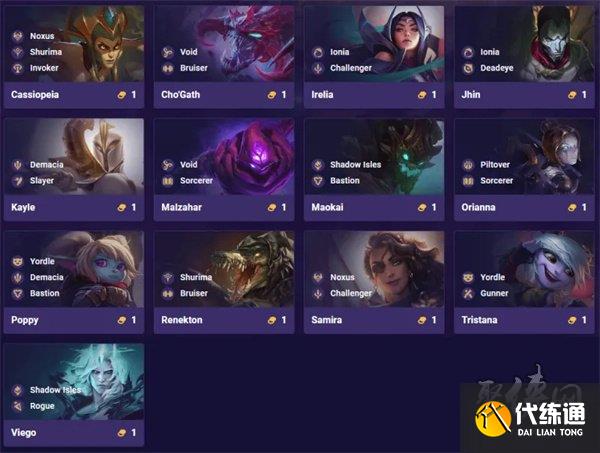Click the Shurima trait icon on Renekton
Image resolution: width=600 pixels, height=453 pixels.
point(168,277)
